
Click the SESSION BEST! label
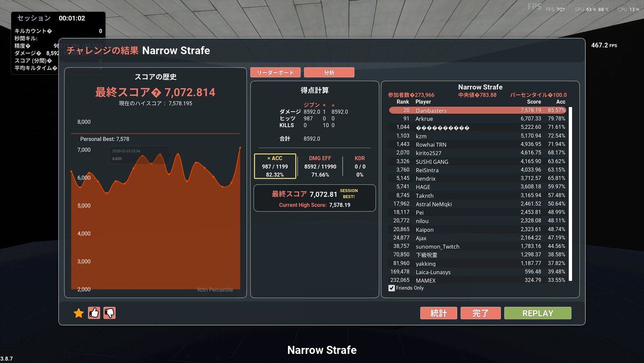[349, 194]
